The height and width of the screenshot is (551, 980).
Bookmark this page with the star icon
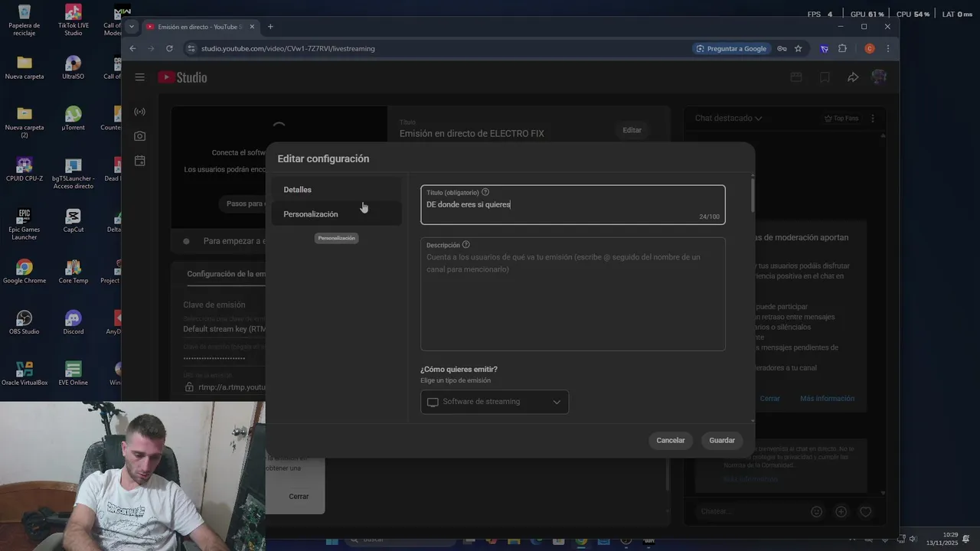pos(799,48)
